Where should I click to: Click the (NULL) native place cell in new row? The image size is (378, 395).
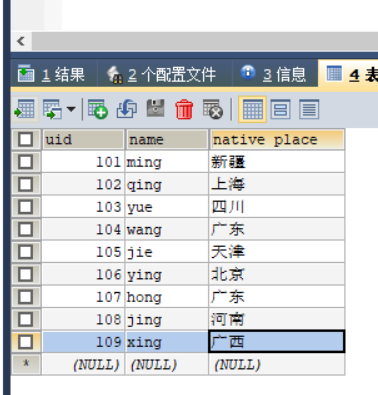277,364
